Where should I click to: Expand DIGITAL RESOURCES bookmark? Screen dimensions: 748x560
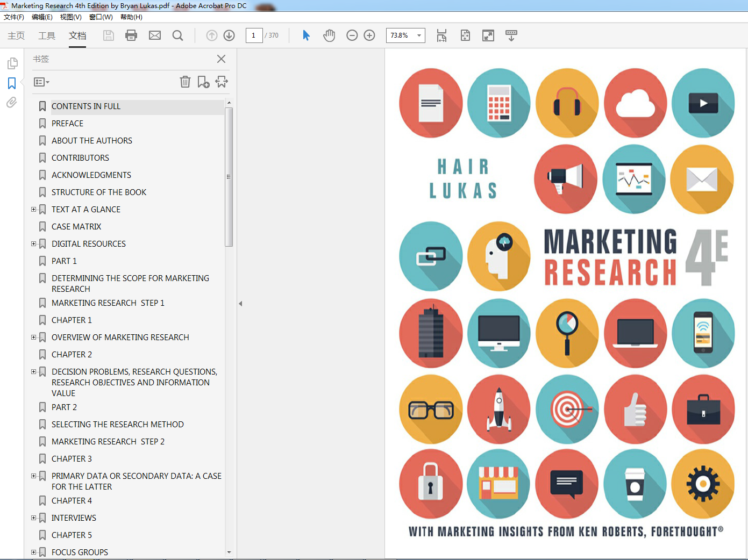(33, 244)
